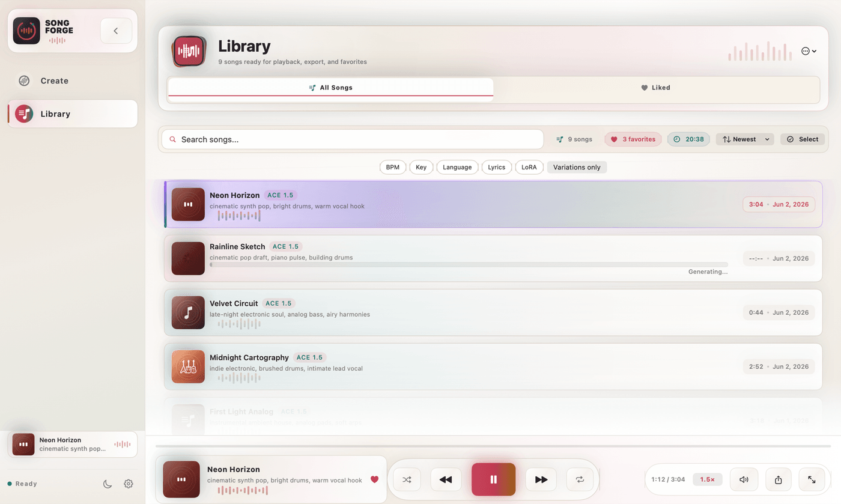The image size is (841, 504).
Task: Open the Create page
Action: (73, 80)
